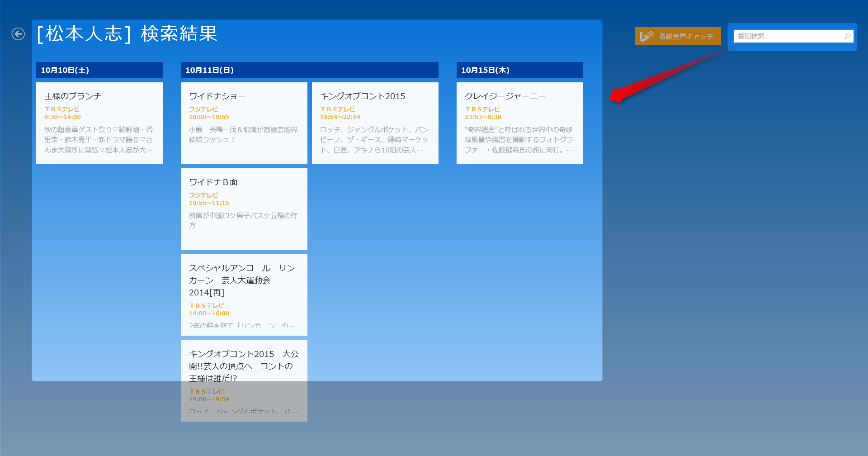The image size is (868, 456).
Task: Open the 王様のブランチ program card
Action: [99, 123]
